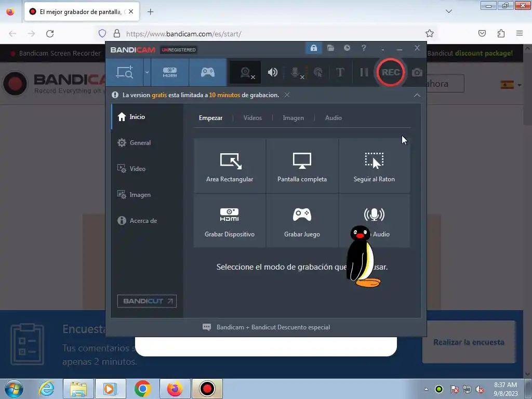Switch to Imagen tab
The width and height of the screenshot is (532, 399).
(294, 118)
